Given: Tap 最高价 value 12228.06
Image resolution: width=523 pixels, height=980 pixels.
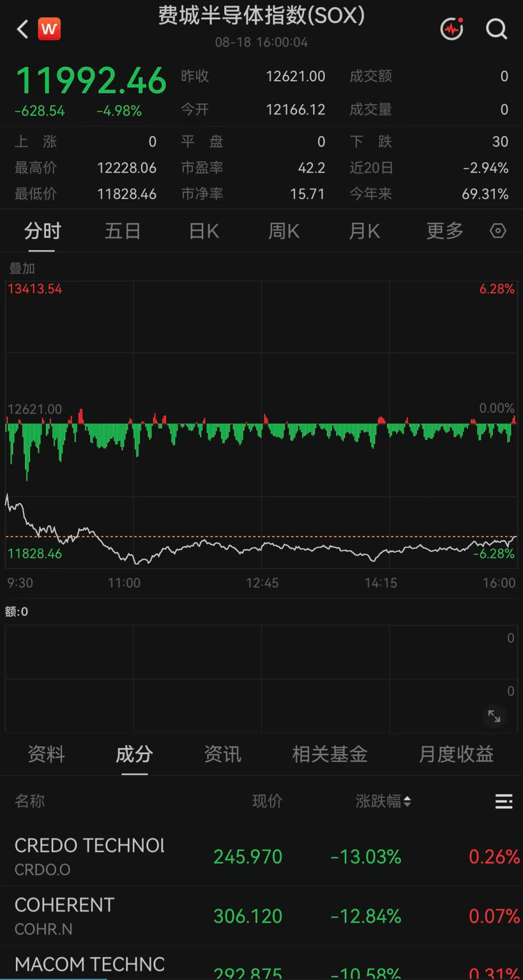Looking at the screenshot, I should point(127,168).
